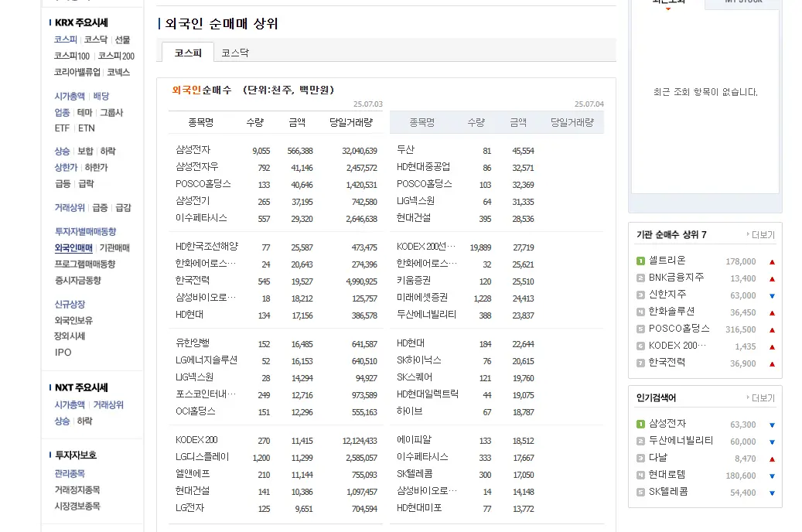Open 키움증권 stock page
The width and height of the screenshot is (802, 532).
coord(414,281)
